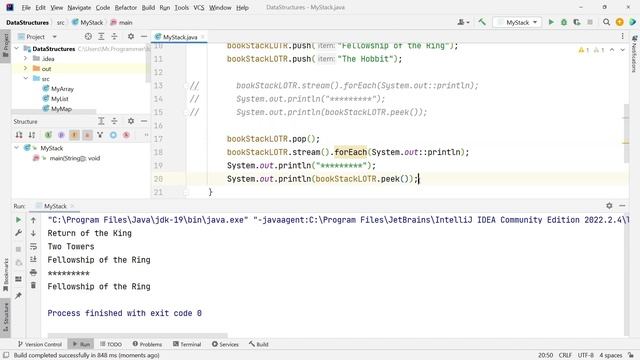Open the Terminal tool window
Screen dimensions: 640x360
point(187,344)
